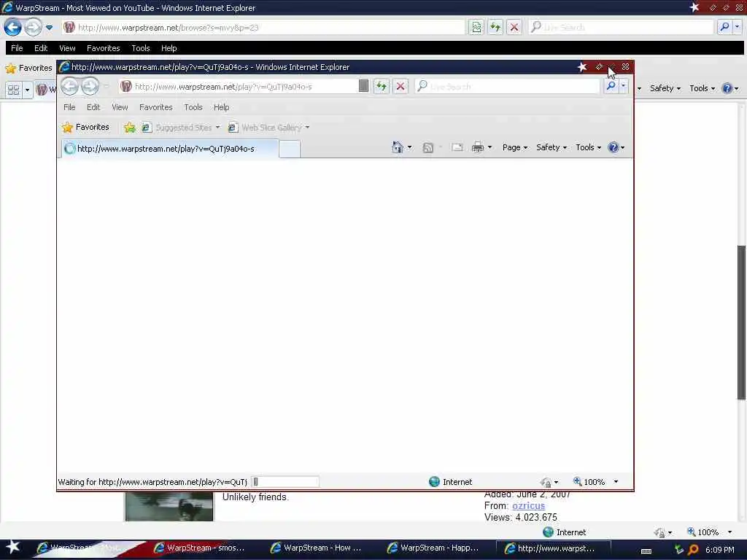This screenshot has height=560, width=747.
Task: Open Edit menu in popup window
Action: pos(93,107)
